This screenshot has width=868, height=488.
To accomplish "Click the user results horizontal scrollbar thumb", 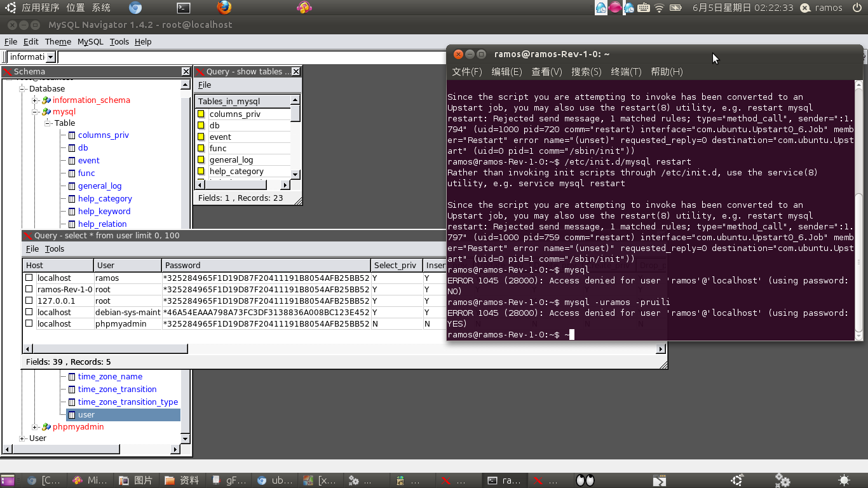I will 105,349.
